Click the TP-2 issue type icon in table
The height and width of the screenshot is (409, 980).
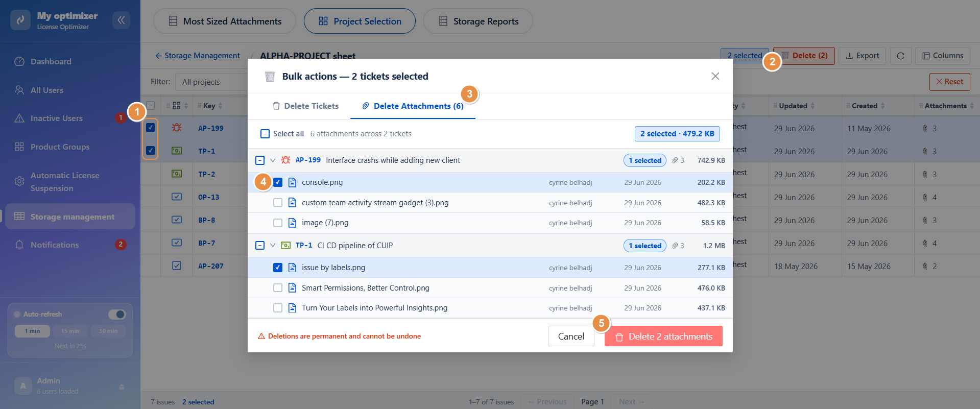[x=176, y=174]
